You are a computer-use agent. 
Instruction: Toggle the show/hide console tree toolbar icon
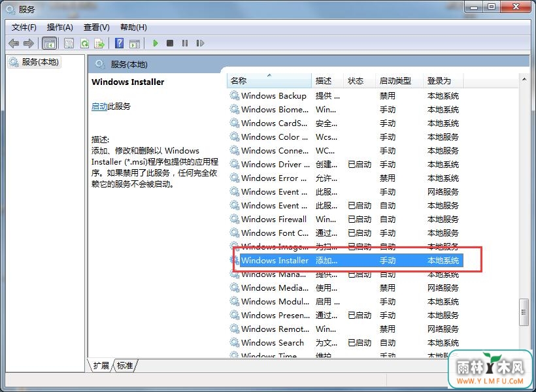[49, 43]
